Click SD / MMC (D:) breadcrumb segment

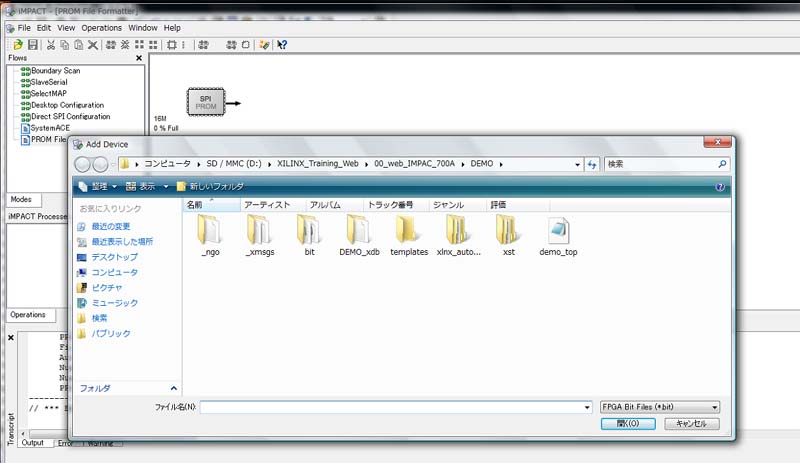click(234, 164)
